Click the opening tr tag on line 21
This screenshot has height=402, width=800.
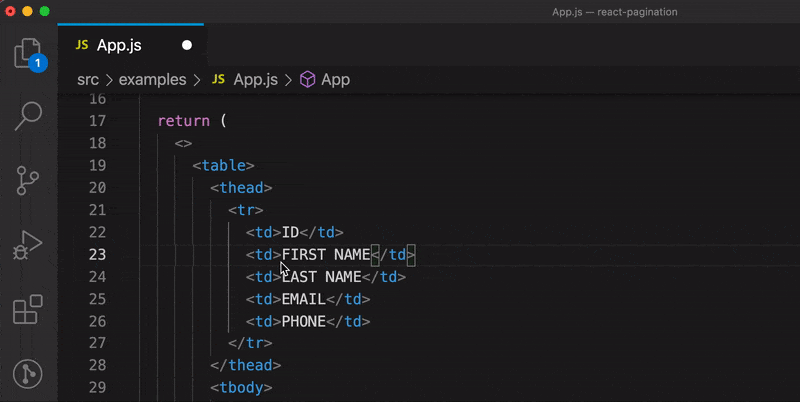(245, 210)
